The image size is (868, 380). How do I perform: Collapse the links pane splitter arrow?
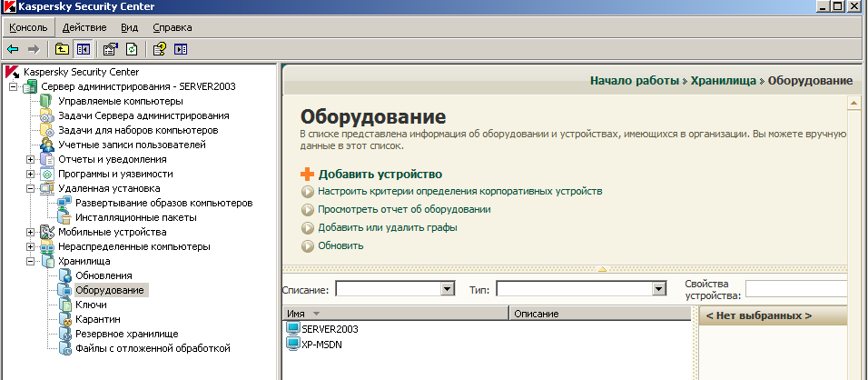pyautogui.click(x=602, y=269)
